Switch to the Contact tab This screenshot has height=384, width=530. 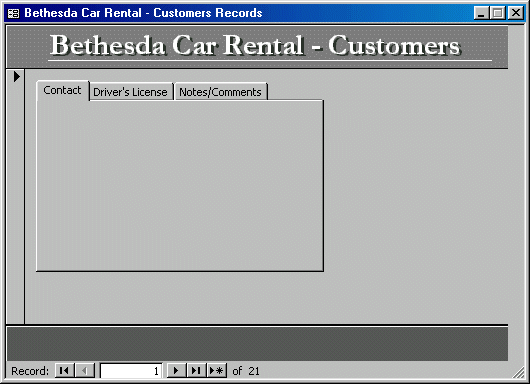[63, 90]
